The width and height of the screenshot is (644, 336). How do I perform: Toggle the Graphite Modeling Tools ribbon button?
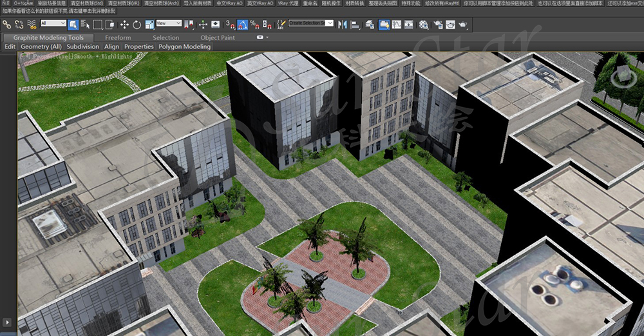(x=384, y=25)
